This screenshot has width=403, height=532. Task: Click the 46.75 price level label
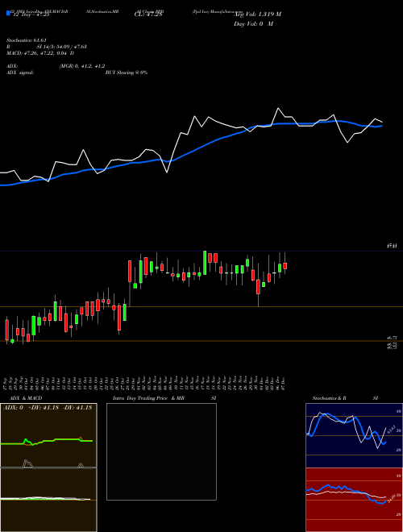tap(392, 338)
